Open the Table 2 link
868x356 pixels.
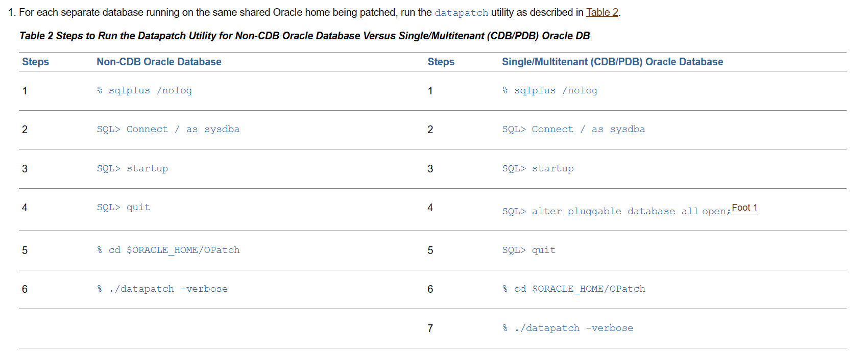[602, 12]
